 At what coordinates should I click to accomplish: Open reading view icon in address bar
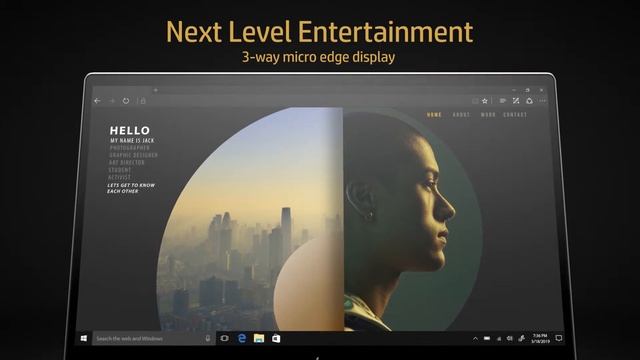[x=475, y=101]
